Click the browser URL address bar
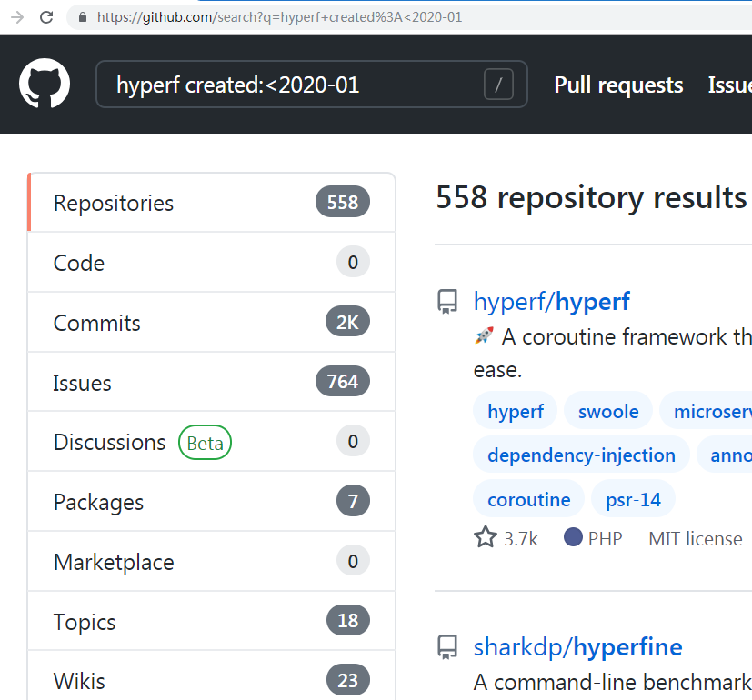Viewport: 752px width, 700px height. coord(409,17)
